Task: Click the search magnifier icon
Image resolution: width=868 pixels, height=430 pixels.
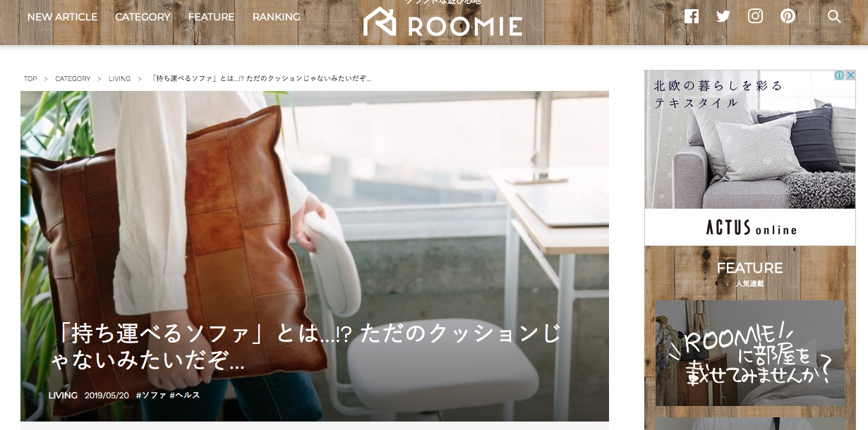Action: (x=834, y=16)
